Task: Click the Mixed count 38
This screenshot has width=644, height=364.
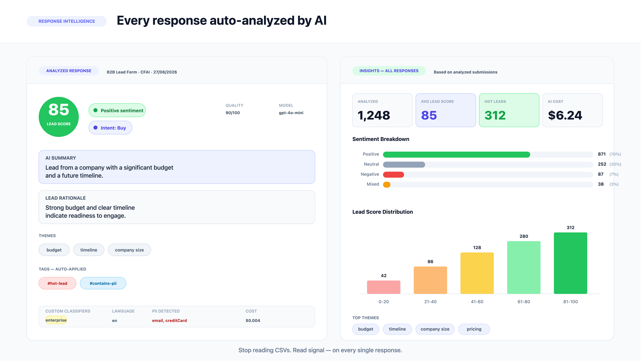Action: pyautogui.click(x=604, y=185)
